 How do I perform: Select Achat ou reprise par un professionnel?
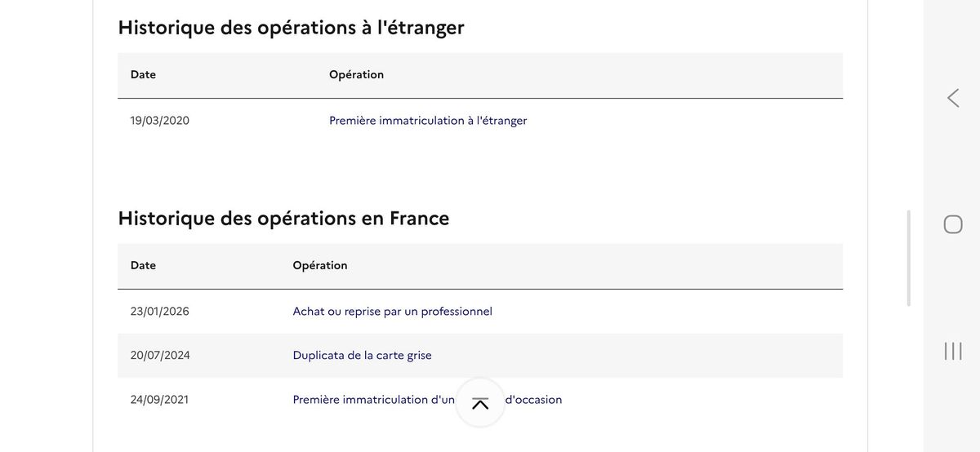tap(392, 312)
